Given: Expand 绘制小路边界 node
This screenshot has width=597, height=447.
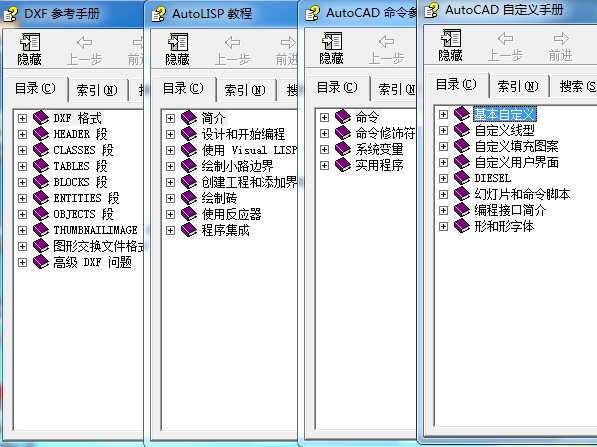Looking at the screenshot, I should click(x=170, y=166).
